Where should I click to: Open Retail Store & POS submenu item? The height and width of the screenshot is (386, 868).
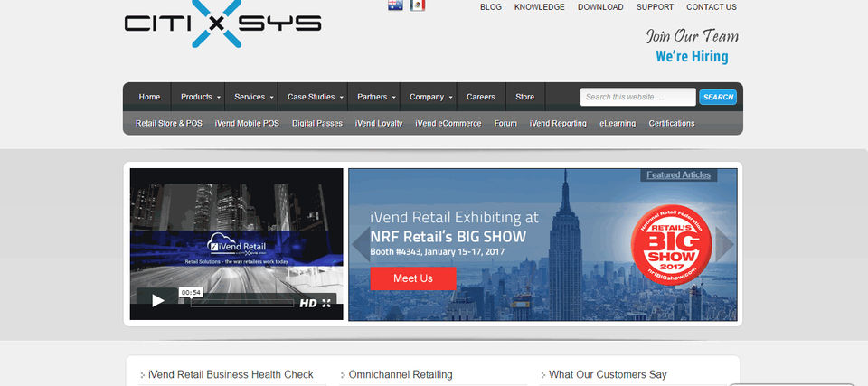click(169, 124)
